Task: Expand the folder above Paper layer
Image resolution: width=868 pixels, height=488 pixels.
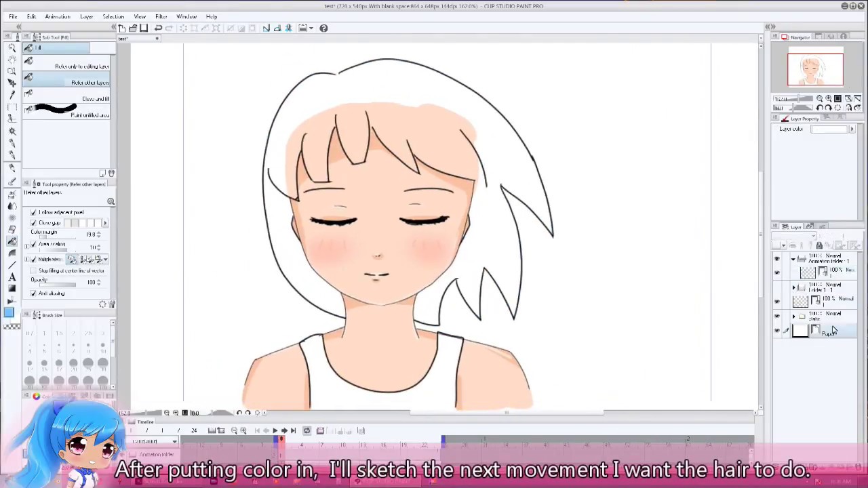Action: pyautogui.click(x=794, y=317)
